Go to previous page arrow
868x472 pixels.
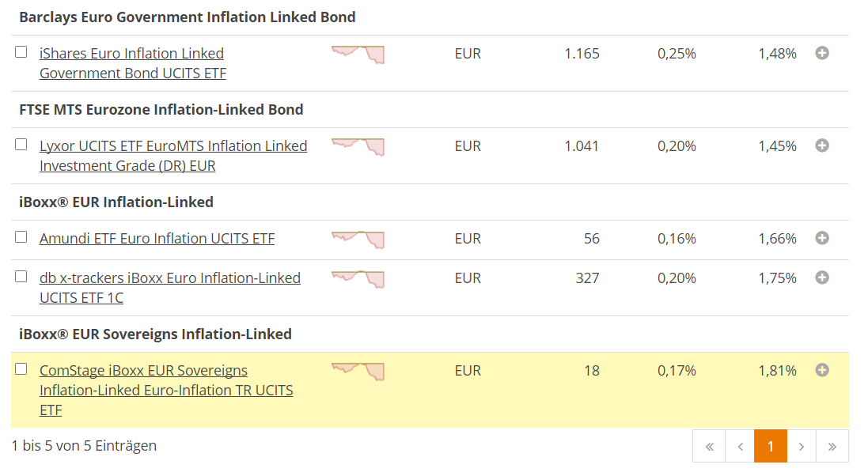(x=740, y=447)
